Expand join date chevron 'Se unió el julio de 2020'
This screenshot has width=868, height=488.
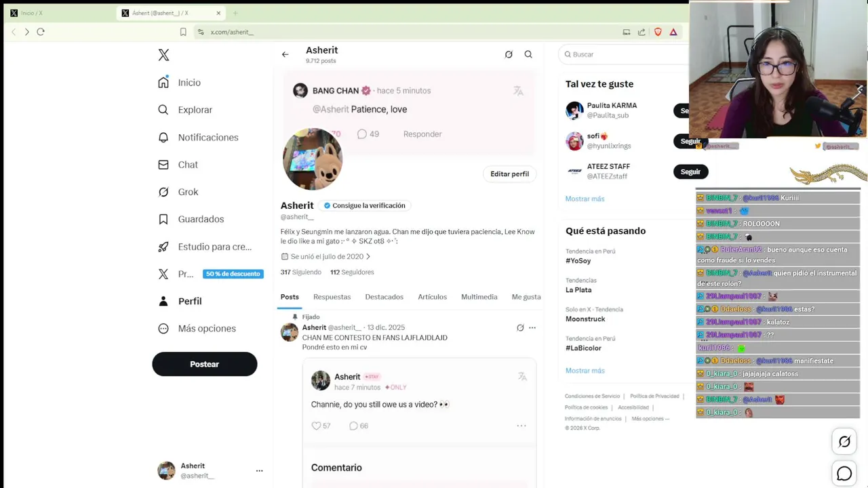click(x=368, y=257)
